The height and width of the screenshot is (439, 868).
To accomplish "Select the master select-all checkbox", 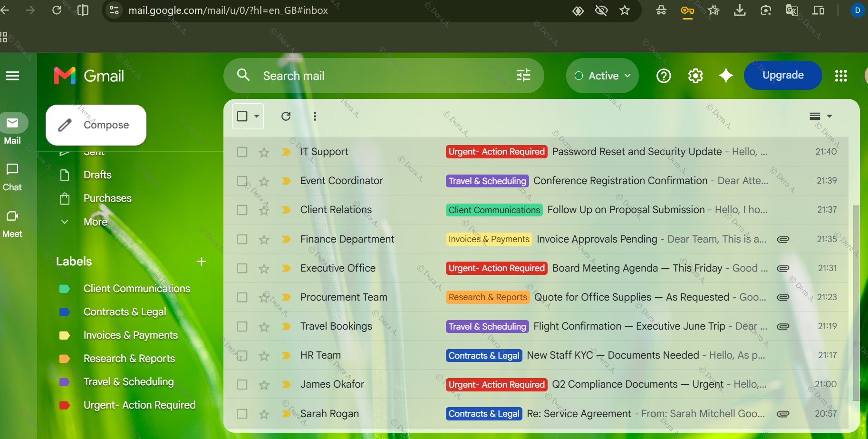I will [x=242, y=116].
